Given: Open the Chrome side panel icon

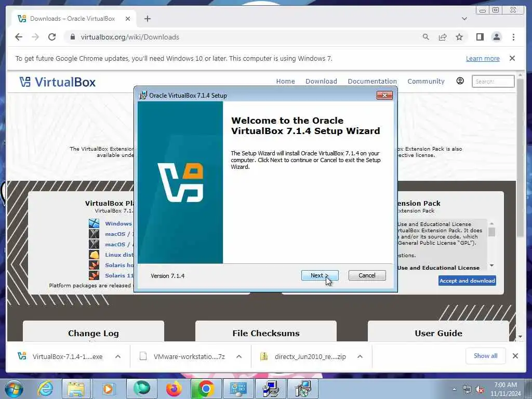Looking at the screenshot, I should pos(480,37).
